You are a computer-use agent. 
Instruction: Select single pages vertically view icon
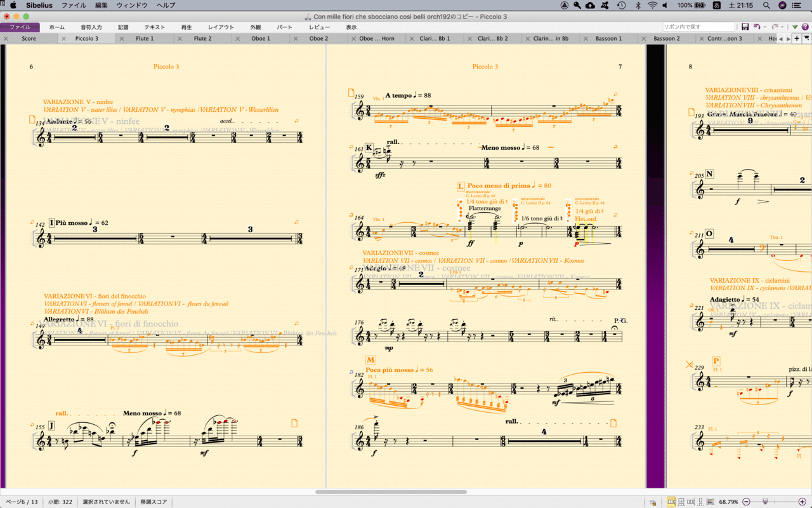[699, 502]
